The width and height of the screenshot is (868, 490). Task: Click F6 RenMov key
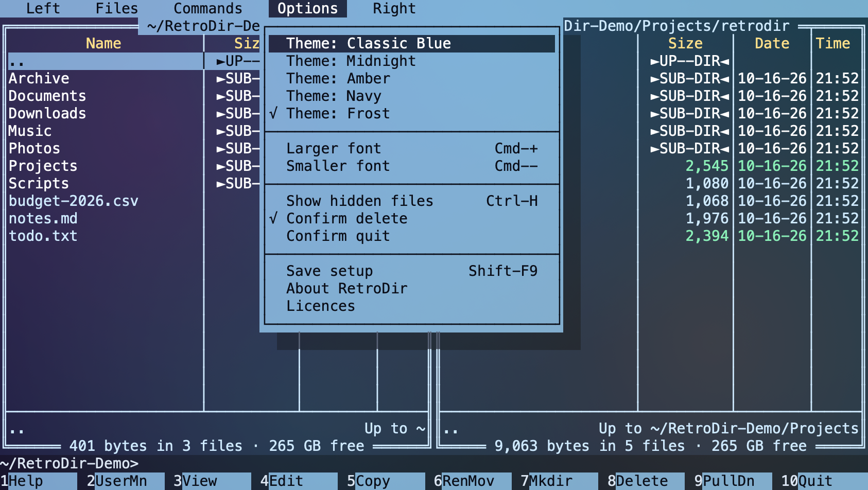(x=473, y=481)
